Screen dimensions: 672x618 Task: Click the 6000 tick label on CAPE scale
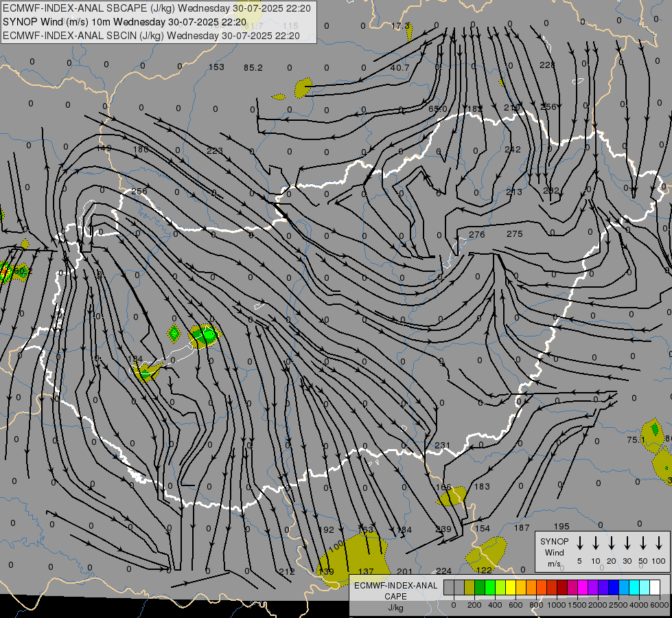pyautogui.click(x=660, y=605)
